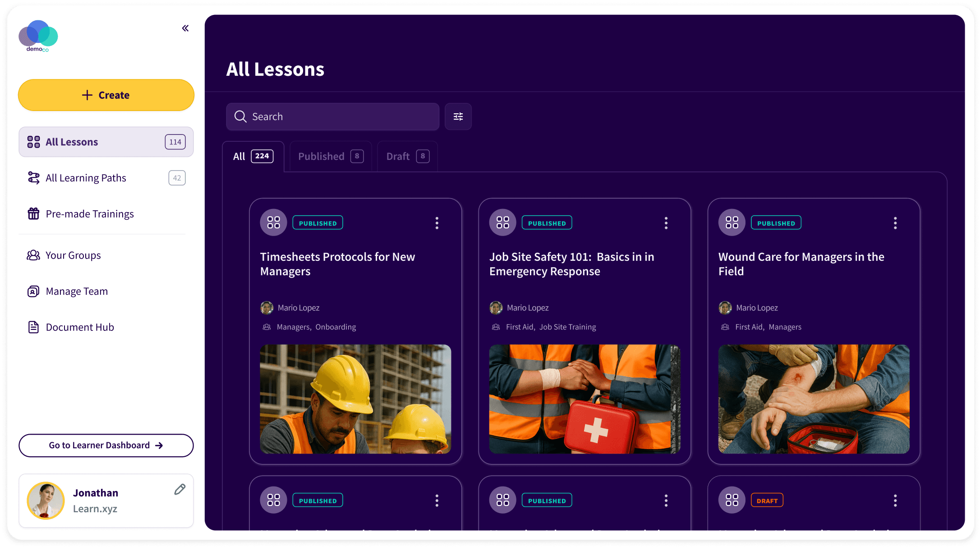Open All Learning Paths in sidebar
The height and width of the screenshot is (547, 980).
[x=86, y=178]
